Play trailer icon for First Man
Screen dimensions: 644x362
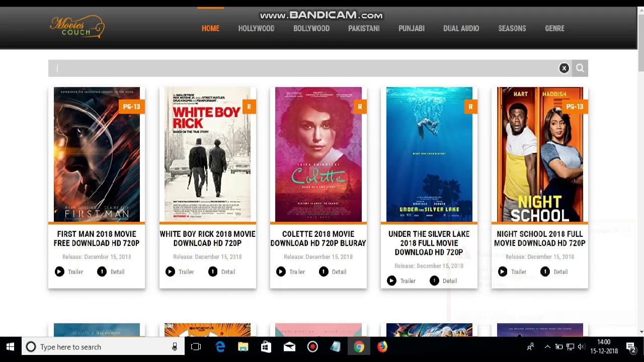pyautogui.click(x=59, y=271)
